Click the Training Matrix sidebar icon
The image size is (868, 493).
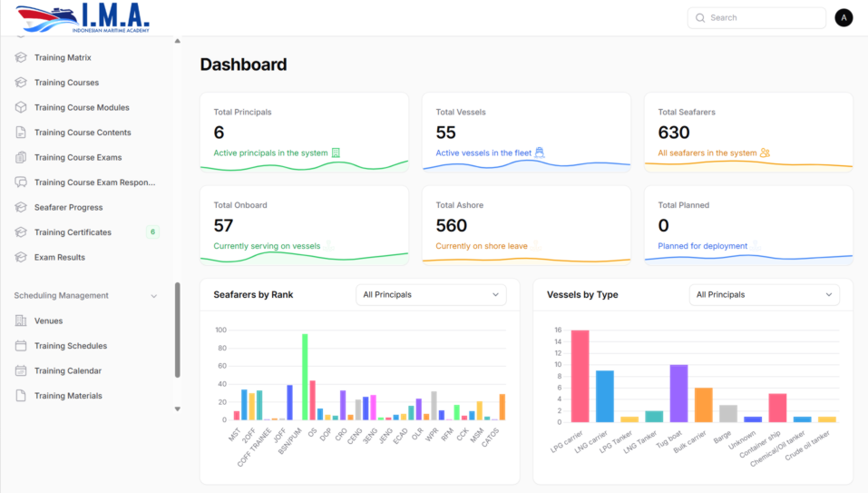[21, 57]
